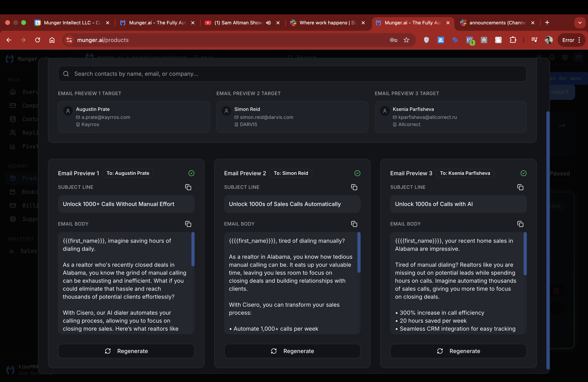Bookmark page with star icon
Image resolution: width=588 pixels, height=382 pixels.
tap(406, 40)
